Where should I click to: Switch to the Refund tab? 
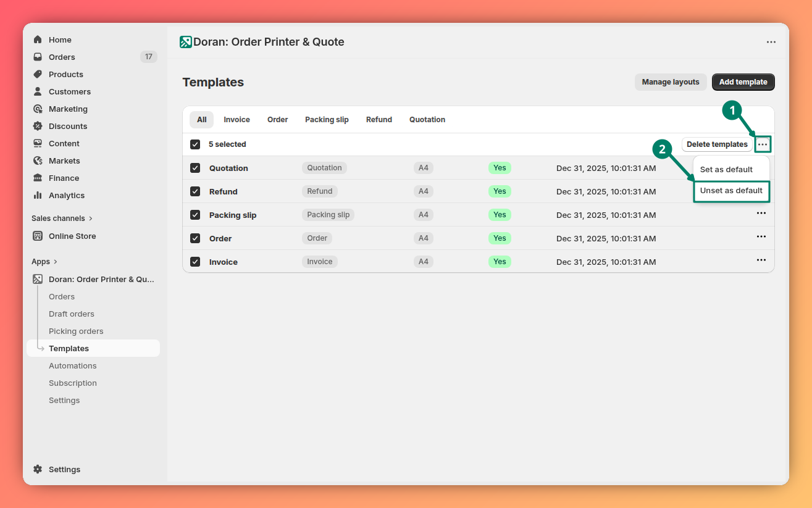click(x=379, y=120)
